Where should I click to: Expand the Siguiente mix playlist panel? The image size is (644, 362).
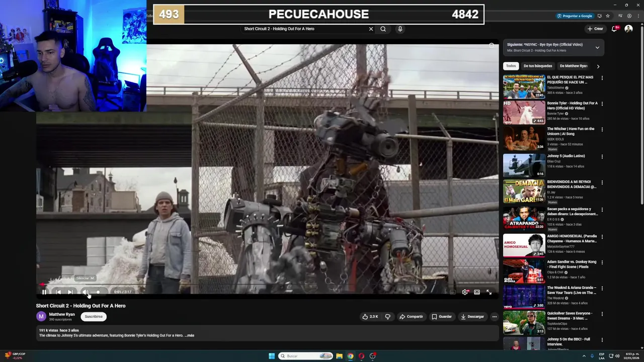[597, 48]
